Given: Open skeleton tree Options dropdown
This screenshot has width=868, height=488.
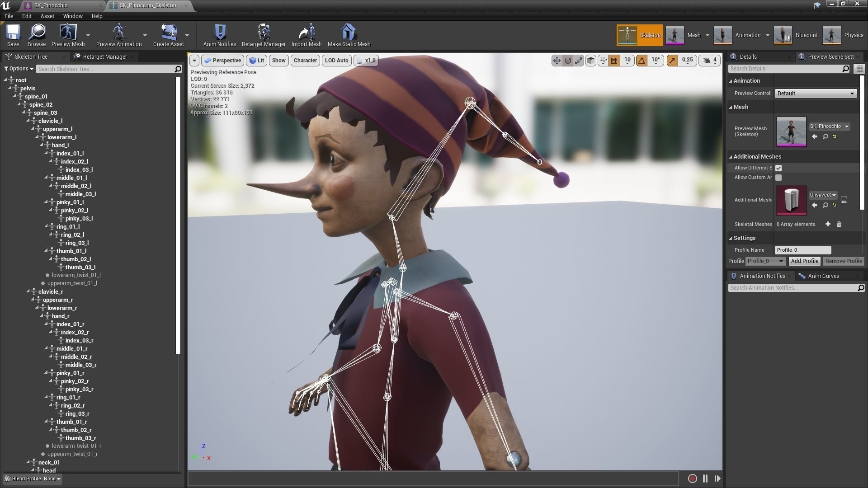Looking at the screenshot, I should (x=19, y=69).
